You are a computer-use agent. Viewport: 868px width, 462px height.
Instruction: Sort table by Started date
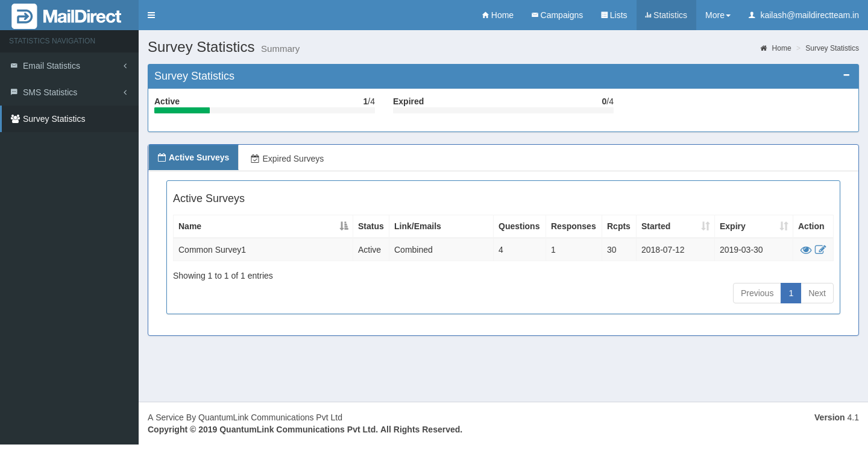[675, 226]
